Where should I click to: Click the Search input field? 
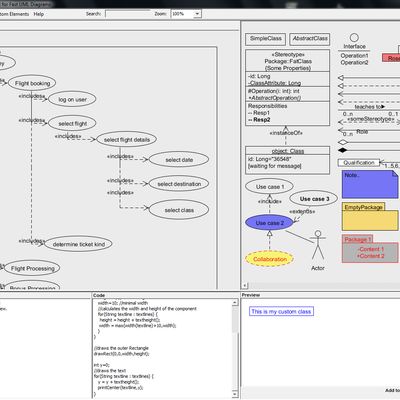128,14
